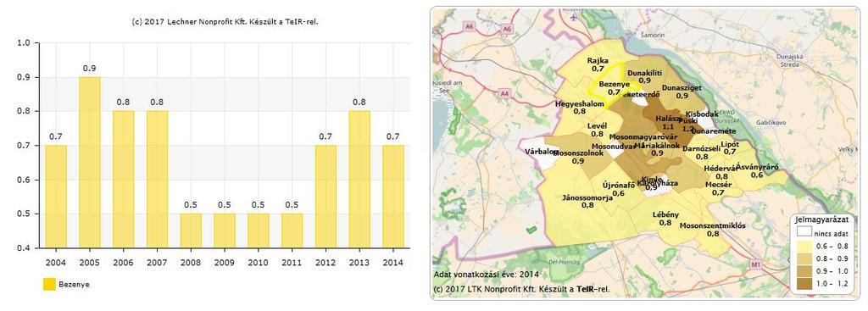Click the Mosonszentmiklós label on the map
868x311 pixels.
[712, 225]
